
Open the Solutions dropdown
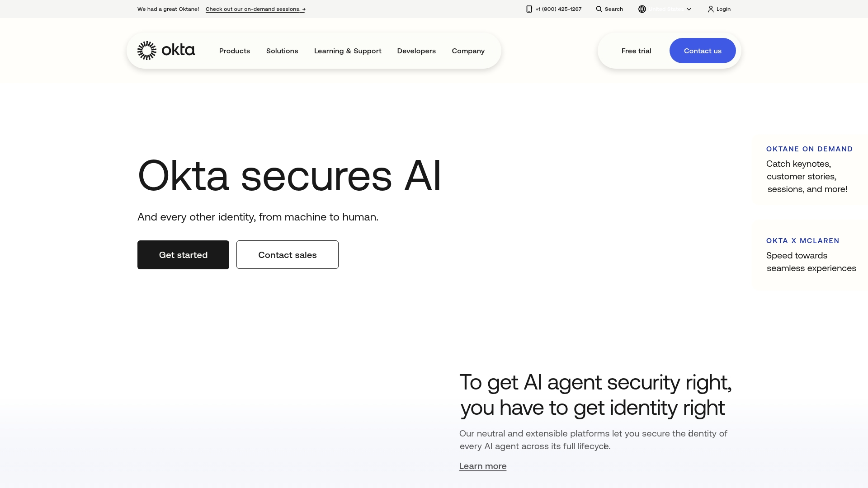point(282,51)
